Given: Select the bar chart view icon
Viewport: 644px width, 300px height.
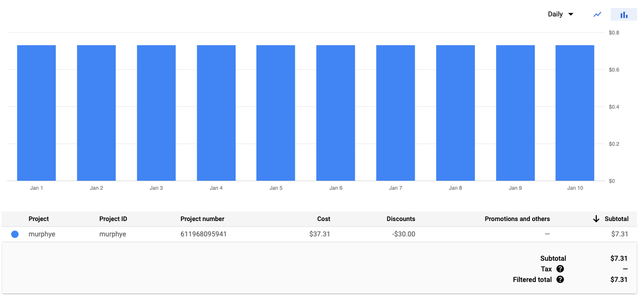Looking at the screenshot, I should click(x=624, y=14).
